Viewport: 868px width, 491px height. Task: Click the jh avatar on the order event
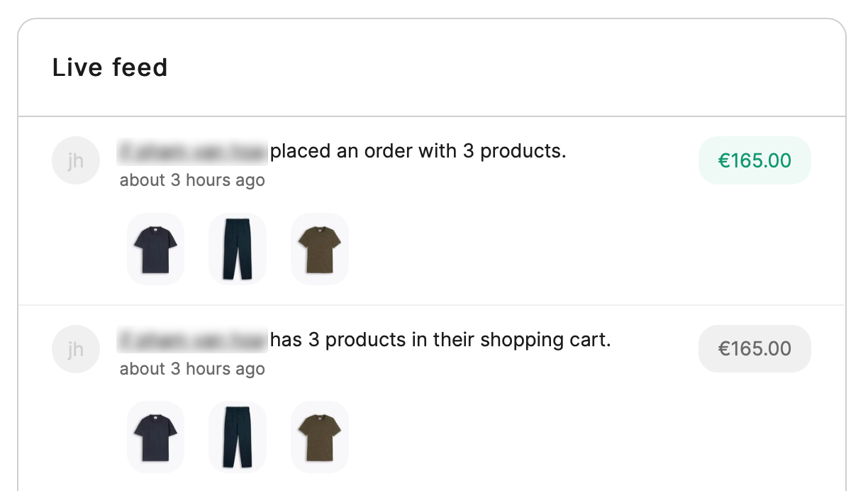pyautogui.click(x=76, y=160)
